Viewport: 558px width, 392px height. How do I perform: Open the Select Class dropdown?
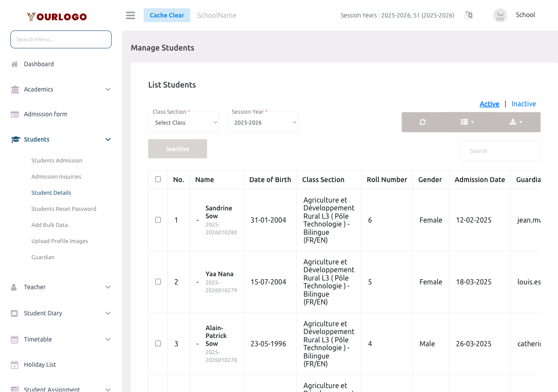(x=183, y=122)
